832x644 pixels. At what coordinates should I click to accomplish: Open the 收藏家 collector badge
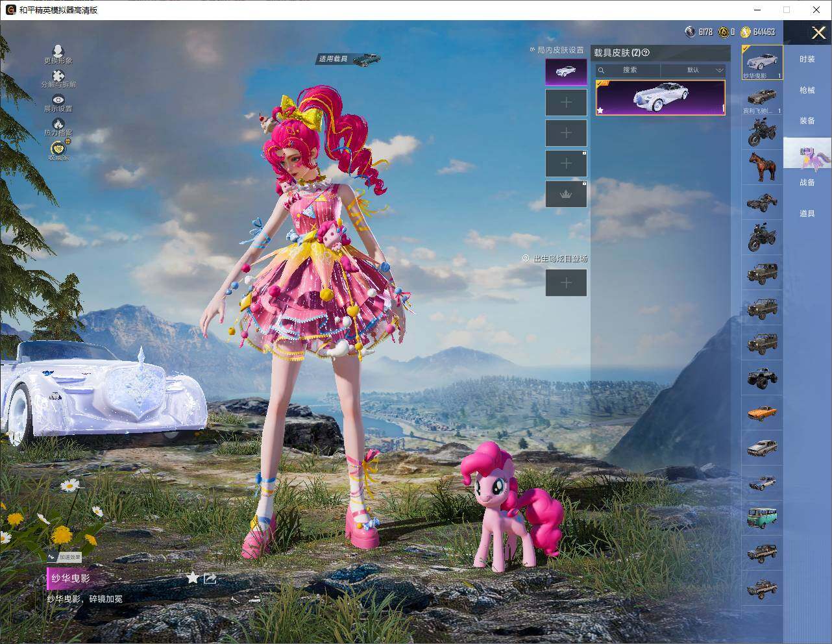click(x=58, y=150)
